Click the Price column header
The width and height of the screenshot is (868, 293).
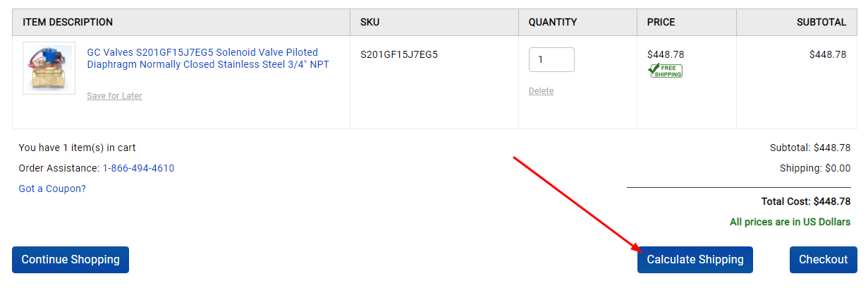click(661, 22)
